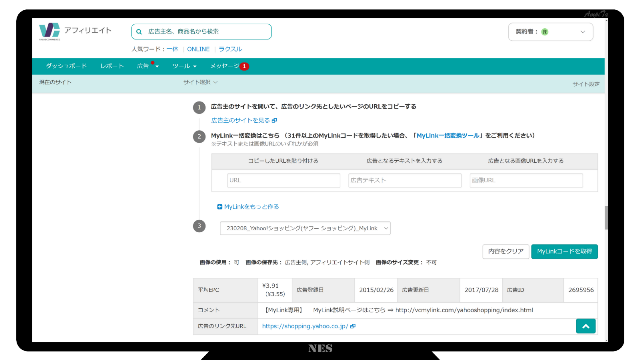
Task: Click the 広告テキスト input field
Action: [x=405, y=180]
